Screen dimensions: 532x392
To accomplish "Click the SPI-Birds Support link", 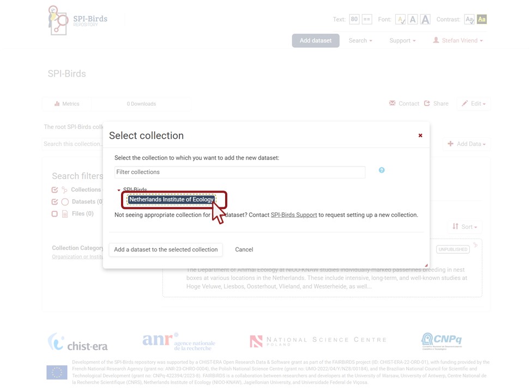I will click(294, 215).
